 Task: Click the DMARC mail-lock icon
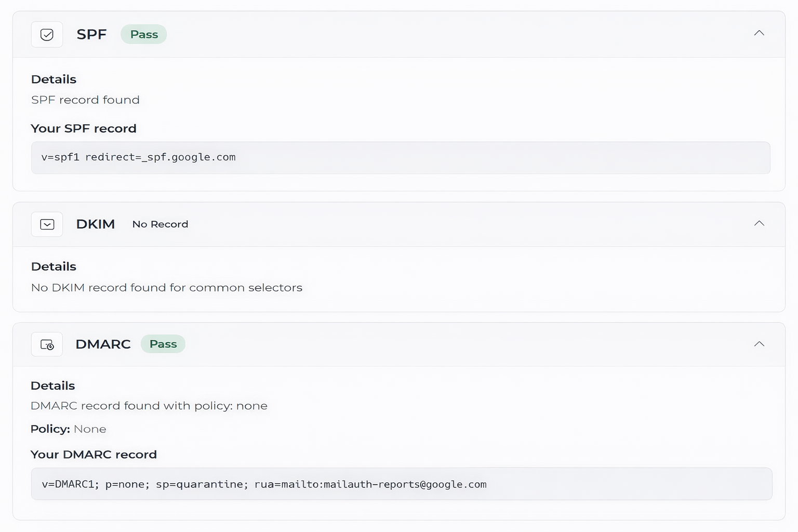point(47,344)
